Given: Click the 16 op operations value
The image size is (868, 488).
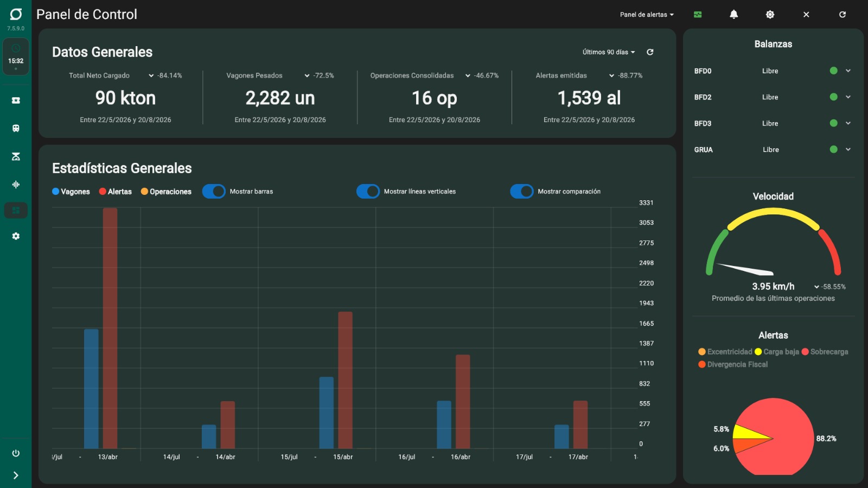Looking at the screenshot, I should (x=435, y=98).
